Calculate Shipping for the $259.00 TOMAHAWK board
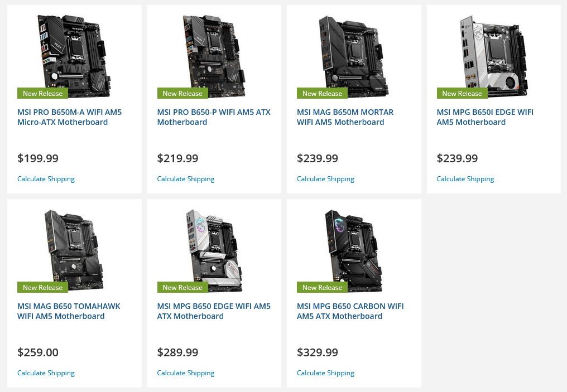 click(46, 373)
